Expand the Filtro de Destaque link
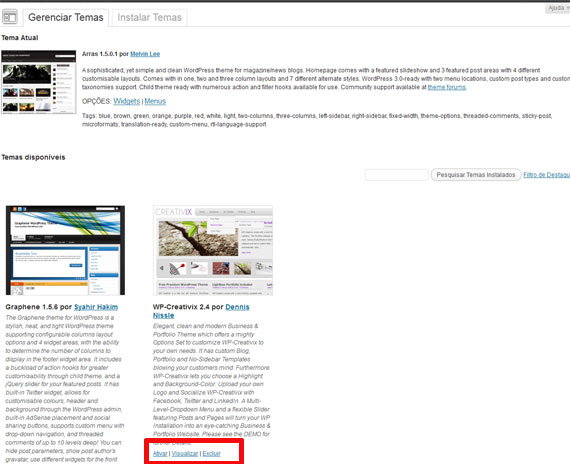This screenshot has height=464, width=570. (x=546, y=175)
